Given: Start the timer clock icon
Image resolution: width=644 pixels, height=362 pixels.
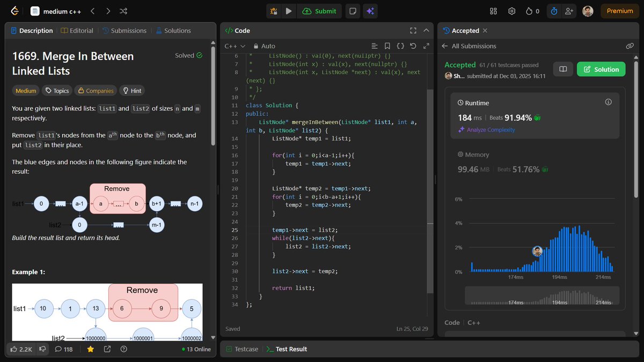Looking at the screenshot, I should tap(554, 11).
